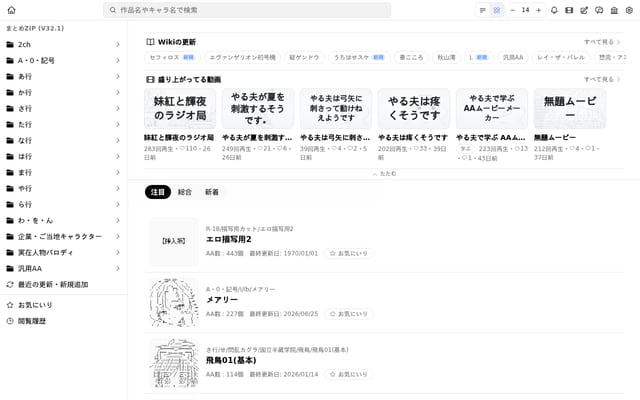Switch to list view layout icon

482,10
